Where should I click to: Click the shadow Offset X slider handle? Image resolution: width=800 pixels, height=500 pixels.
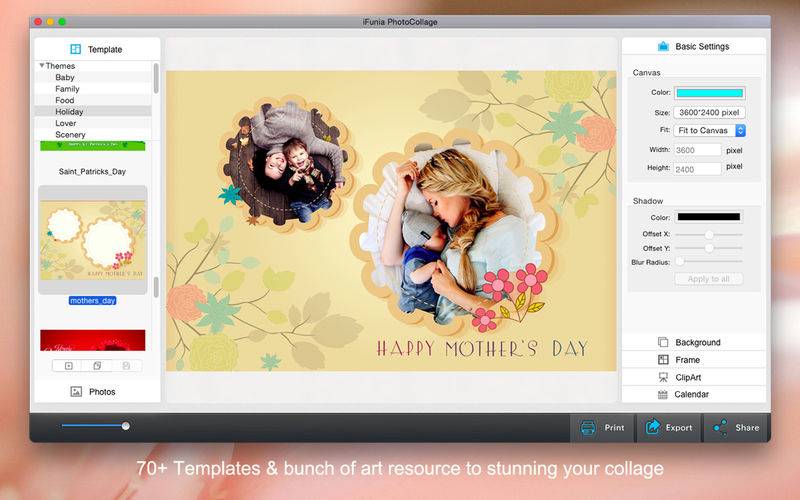click(709, 234)
